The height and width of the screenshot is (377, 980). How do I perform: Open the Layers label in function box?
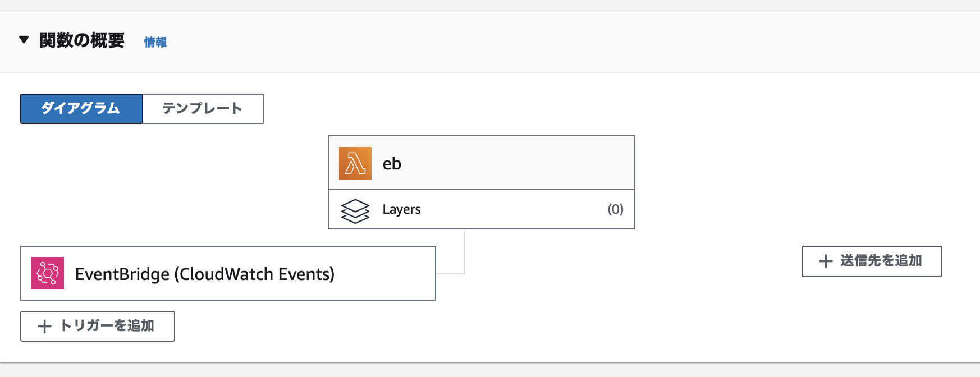[401, 210]
